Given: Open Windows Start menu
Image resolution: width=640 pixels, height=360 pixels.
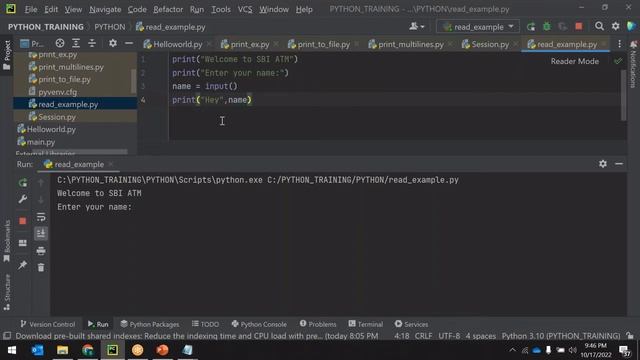Looking at the screenshot, I should tap(12, 350).
